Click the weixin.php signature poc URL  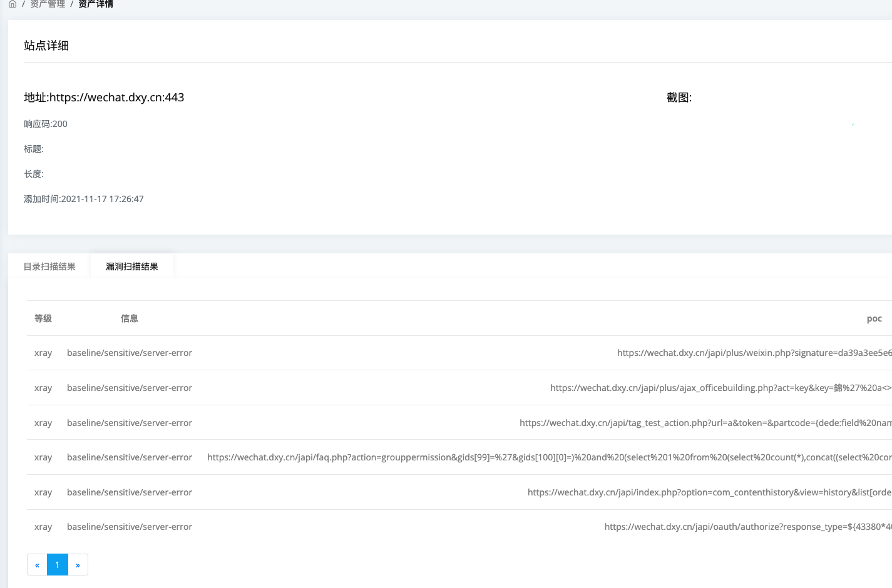coord(754,353)
